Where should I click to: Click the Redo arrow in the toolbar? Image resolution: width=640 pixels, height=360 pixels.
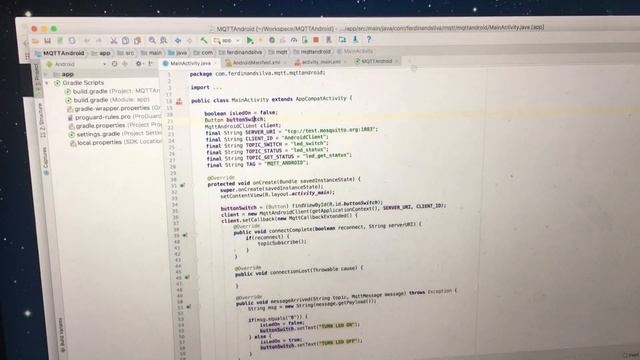click(x=99, y=40)
